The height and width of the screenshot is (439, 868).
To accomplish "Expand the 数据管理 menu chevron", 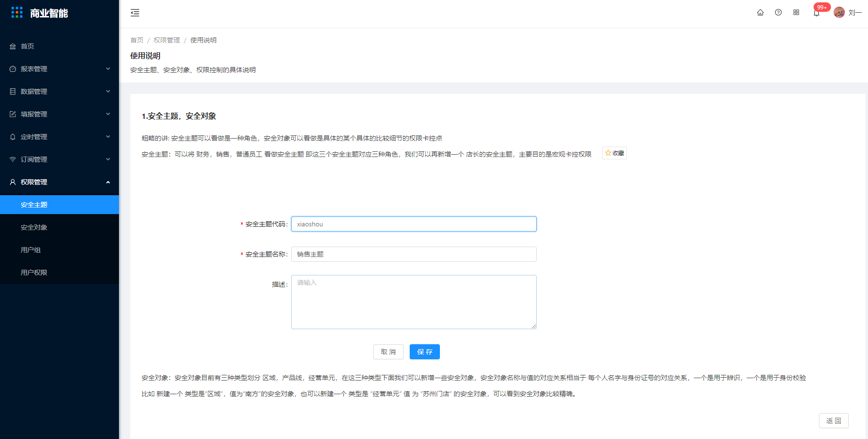I will tap(108, 91).
